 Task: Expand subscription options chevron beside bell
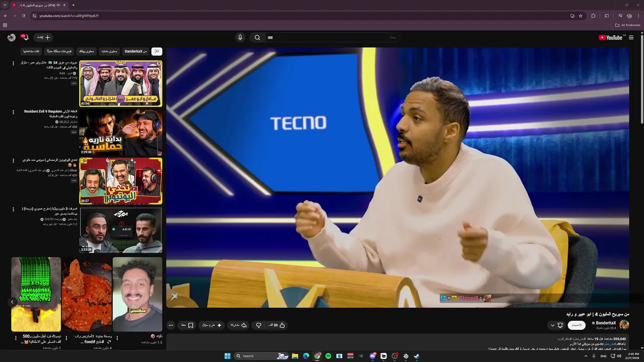(552, 325)
